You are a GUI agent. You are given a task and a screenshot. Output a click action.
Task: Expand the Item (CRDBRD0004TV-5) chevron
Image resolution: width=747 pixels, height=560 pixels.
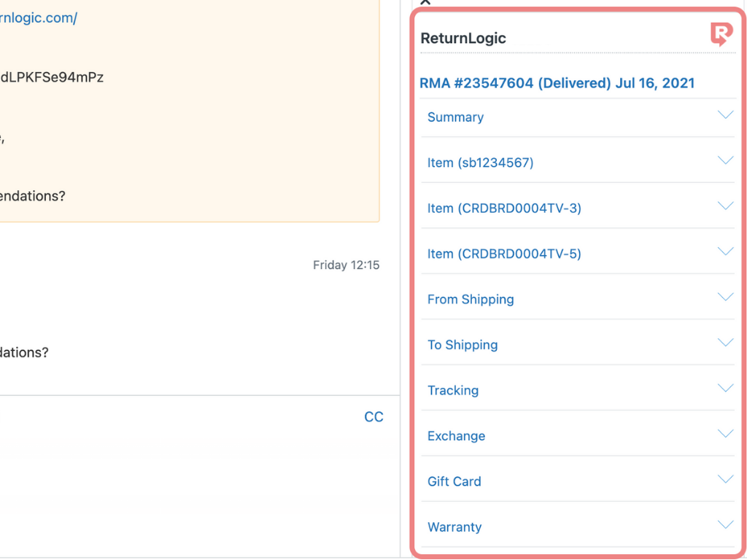(724, 252)
